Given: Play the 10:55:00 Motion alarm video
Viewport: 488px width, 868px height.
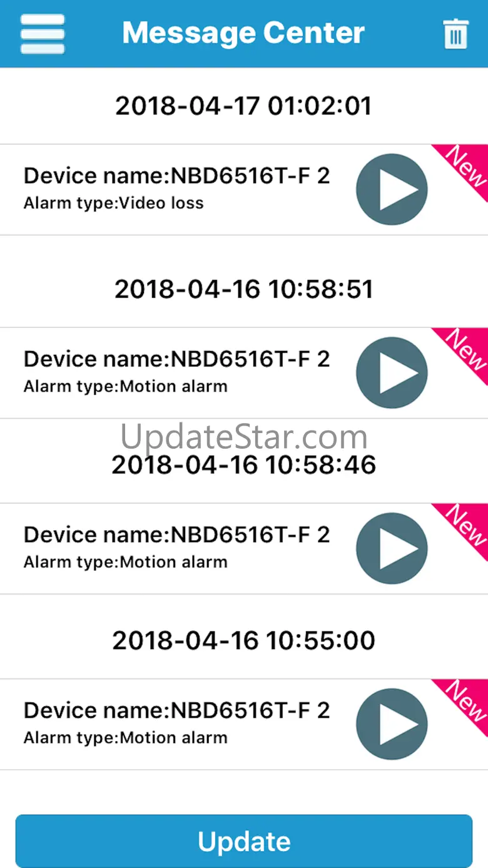Looking at the screenshot, I should pyautogui.click(x=392, y=725).
